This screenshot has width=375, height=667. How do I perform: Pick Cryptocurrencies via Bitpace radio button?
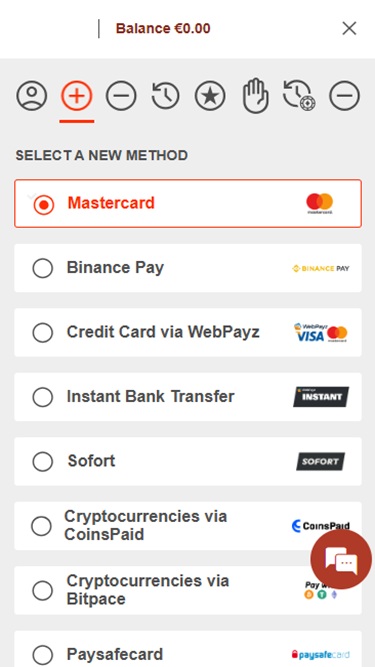(x=43, y=590)
